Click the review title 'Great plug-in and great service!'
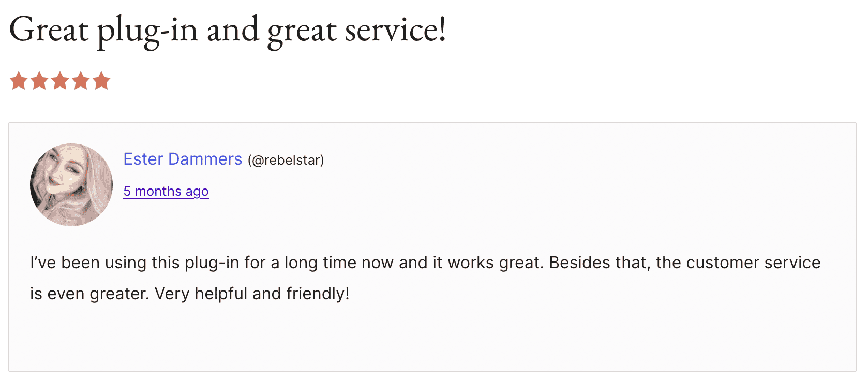Viewport: 868px width, 378px height. pyautogui.click(x=228, y=30)
